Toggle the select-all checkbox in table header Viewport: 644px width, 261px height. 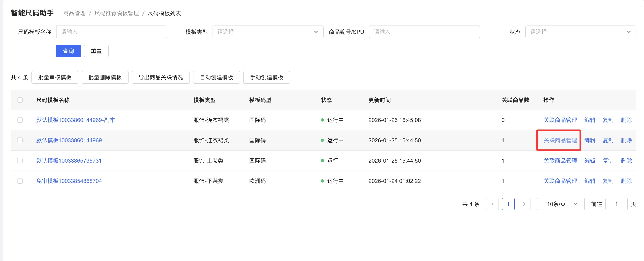point(20,100)
